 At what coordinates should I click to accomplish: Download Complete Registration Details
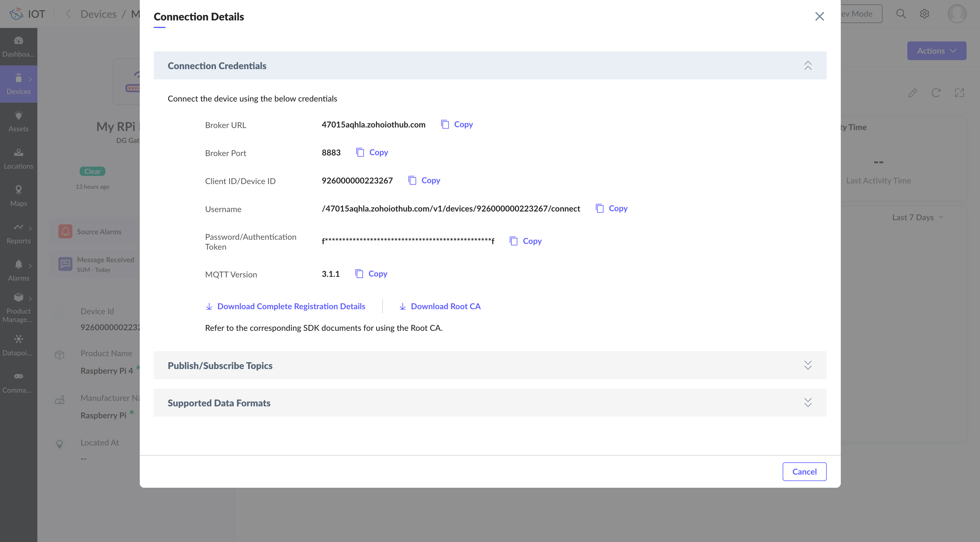click(x=285, y=307)
